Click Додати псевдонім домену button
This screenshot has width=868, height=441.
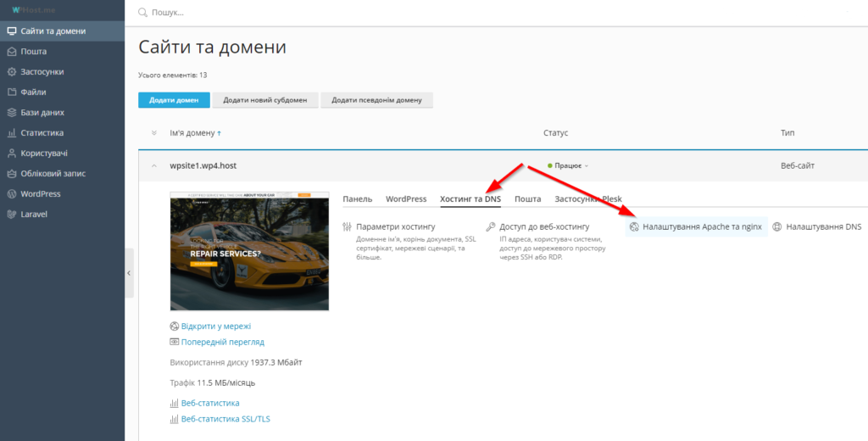tap(376, 100)
